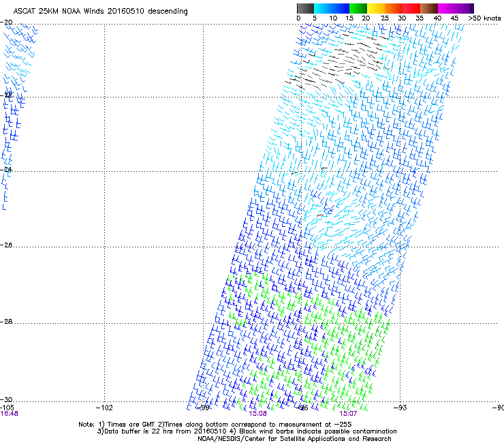Click the -26 latitude axis label
The width and height of the screenshot is (504, 443).
coord(6,245)
